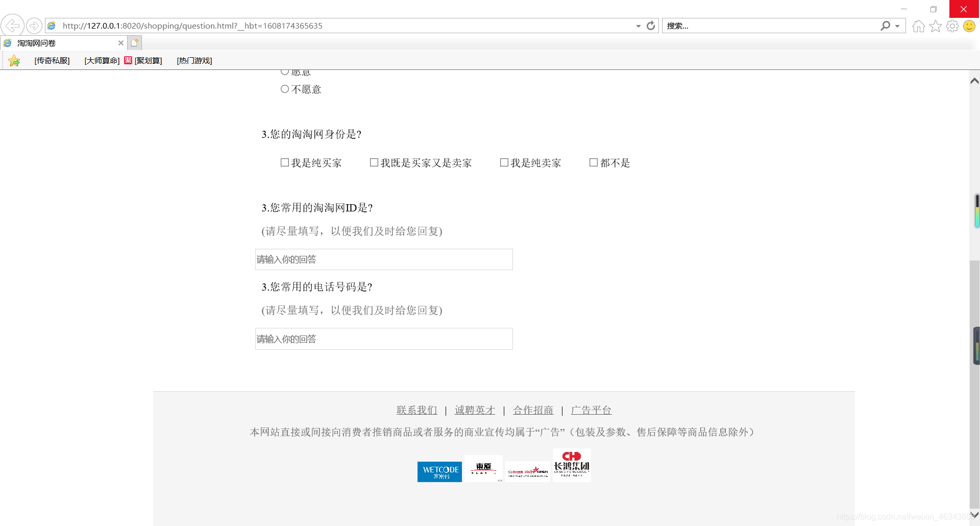
Task: Click the 长鸿集团 logo image
Action: point(572,465)
